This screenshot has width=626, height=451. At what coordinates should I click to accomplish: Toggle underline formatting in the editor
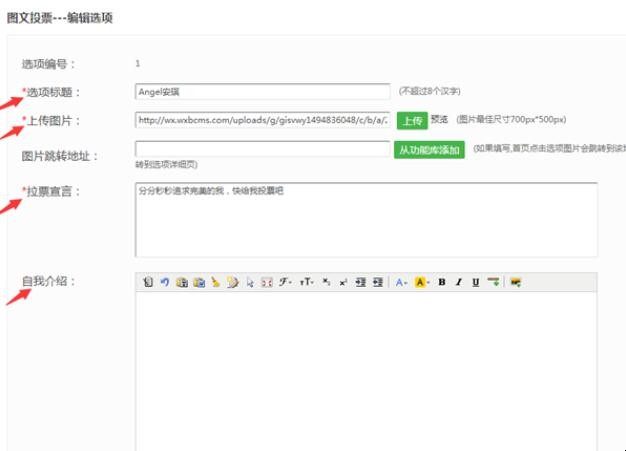[476, 283]
